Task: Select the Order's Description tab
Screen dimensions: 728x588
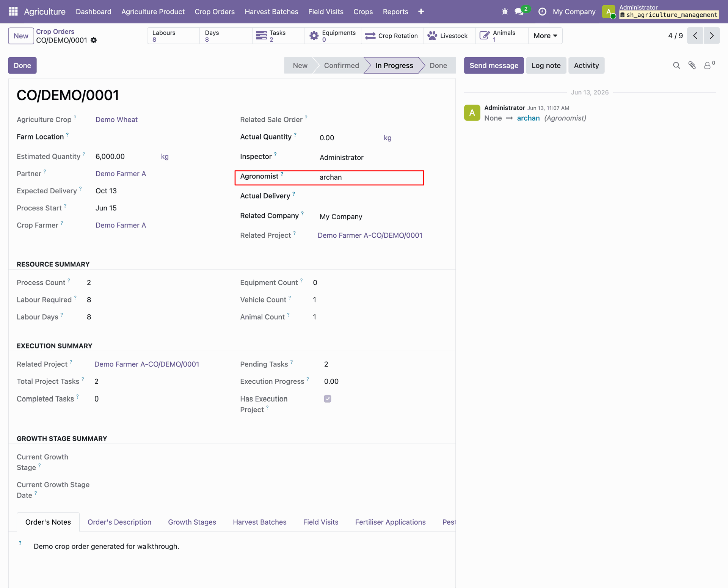Action: pyautogui.click(x=119, y=522)
